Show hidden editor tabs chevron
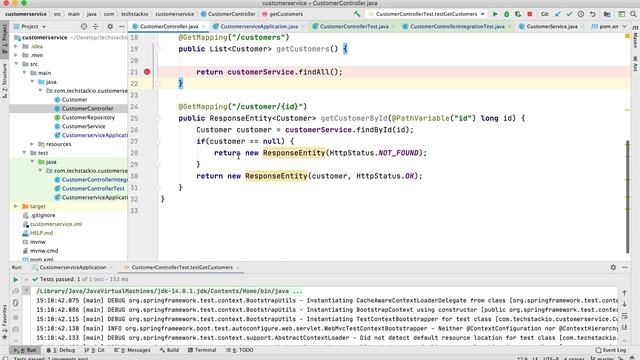The image size is (640, 360). click(624, 27)
